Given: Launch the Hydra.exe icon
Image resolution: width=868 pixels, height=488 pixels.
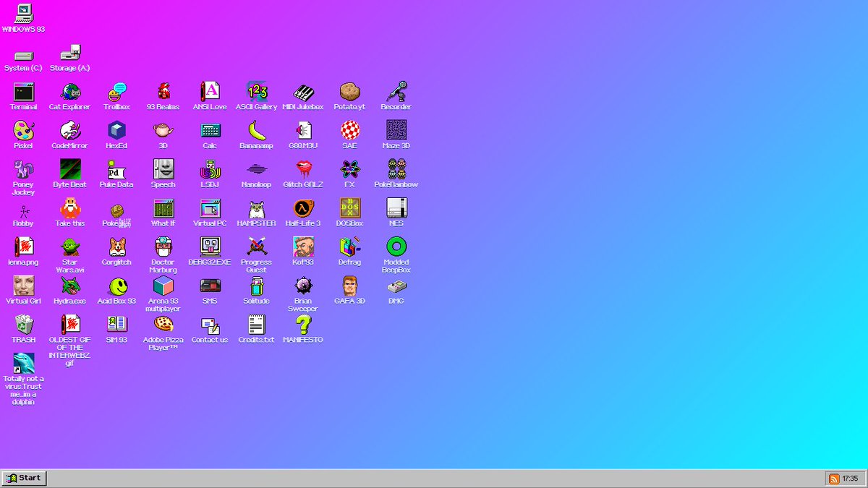Looking at the screenshot, I should point(70,286).
